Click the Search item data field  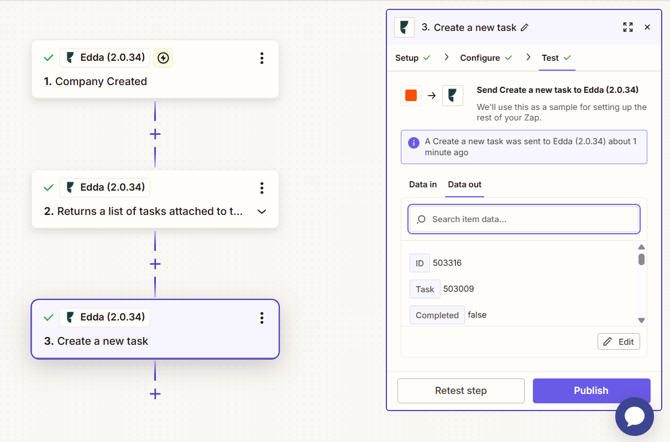pyautogui.click(x=524, y=219)
